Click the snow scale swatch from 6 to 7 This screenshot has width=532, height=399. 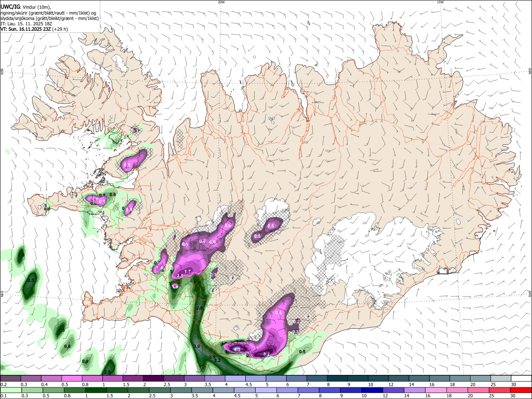(296, 378)
